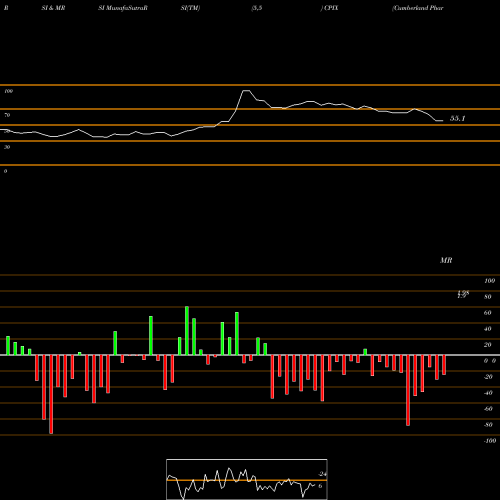This screenshot has height=500, width=500.
Task: Click the upper chart's 70 level label
Action: (7, 115)
